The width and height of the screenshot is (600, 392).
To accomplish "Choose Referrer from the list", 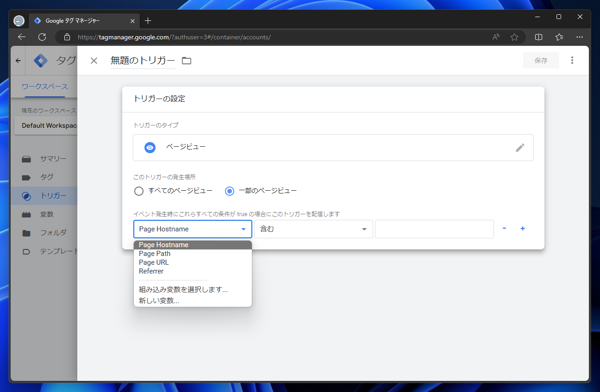I will coord(192,271).
